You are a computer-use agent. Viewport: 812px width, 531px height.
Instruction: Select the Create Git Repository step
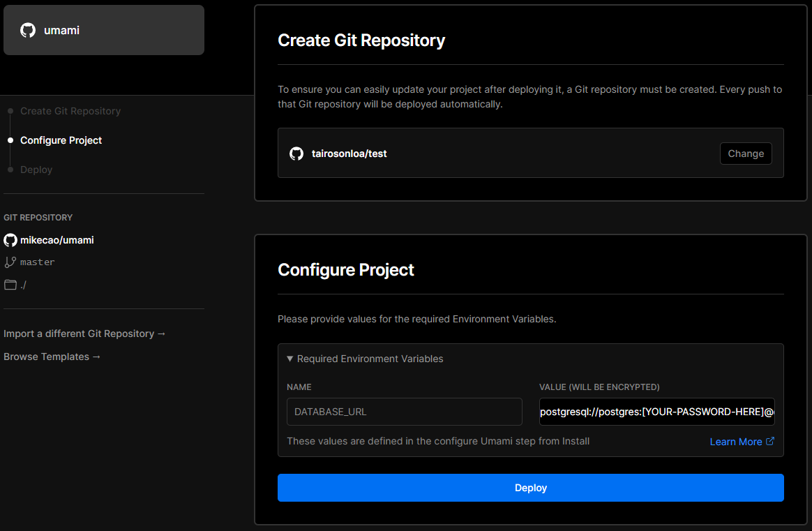70,111
